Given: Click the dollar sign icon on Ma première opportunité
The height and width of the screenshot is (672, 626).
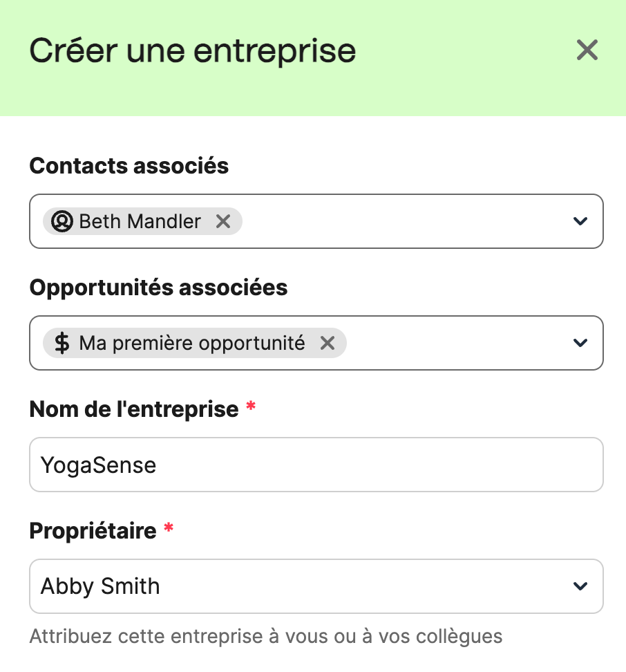Looking at the screenshot, I should pyautogui.click(x=62, y=343).
